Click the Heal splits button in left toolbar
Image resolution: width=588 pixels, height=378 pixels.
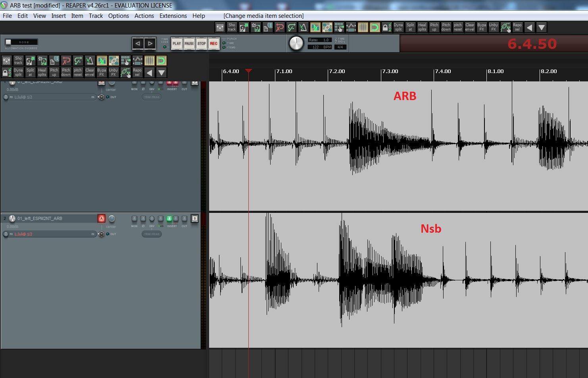(42, 72)
